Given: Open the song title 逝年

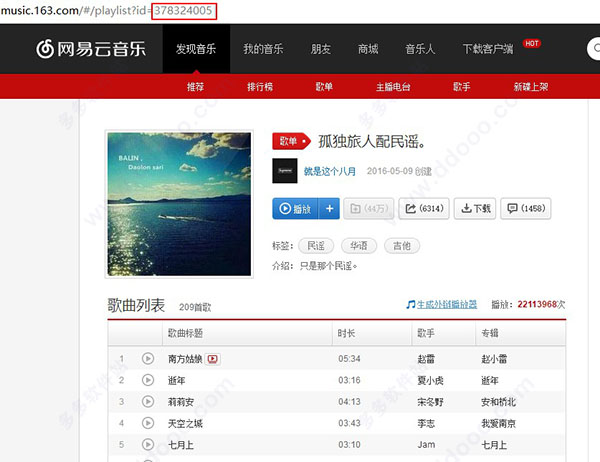Looking at the screenshot, I should 176,380.
